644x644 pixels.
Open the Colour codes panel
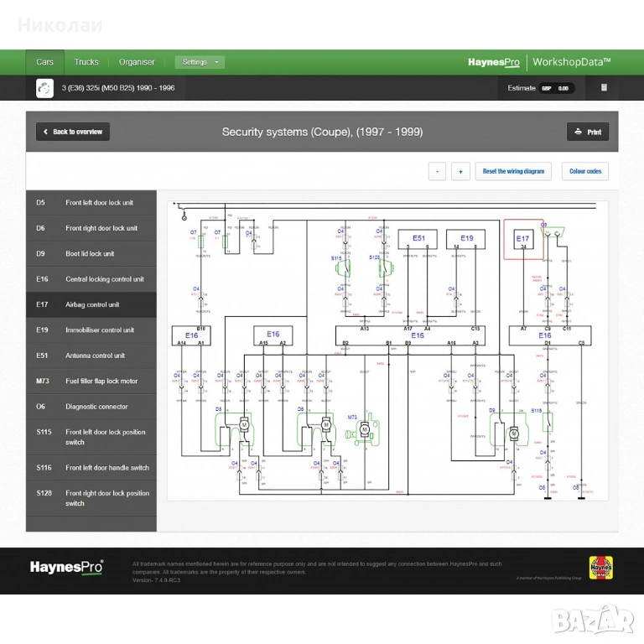click(x=584, y=171)
